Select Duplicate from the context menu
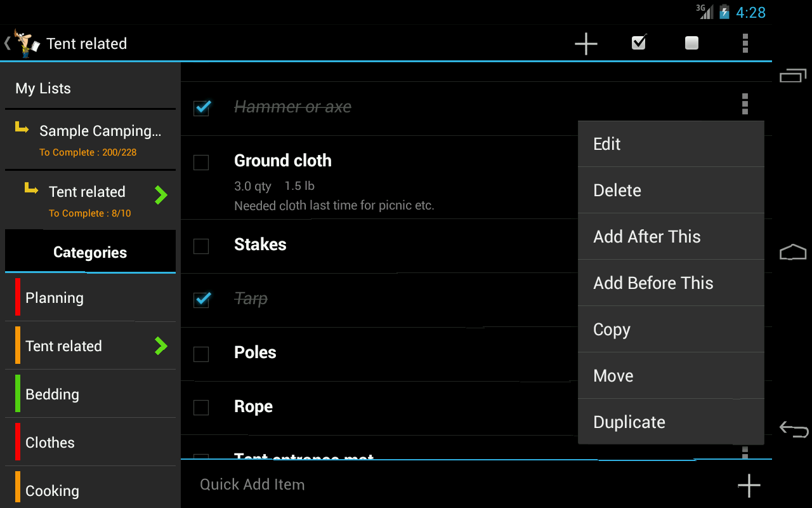Screen dimensions: 812x508 [x=671, y=422]
